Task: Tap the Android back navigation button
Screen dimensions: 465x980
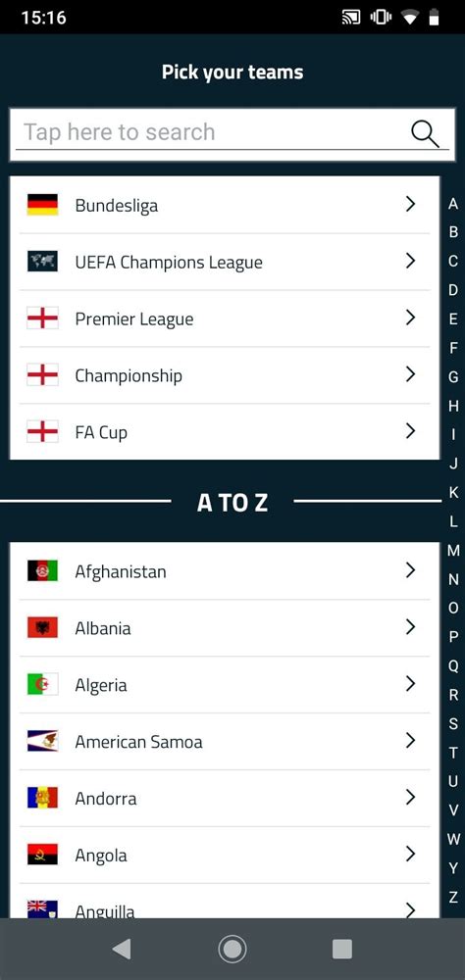Action: pyautogui.click(x=122, y=949)
